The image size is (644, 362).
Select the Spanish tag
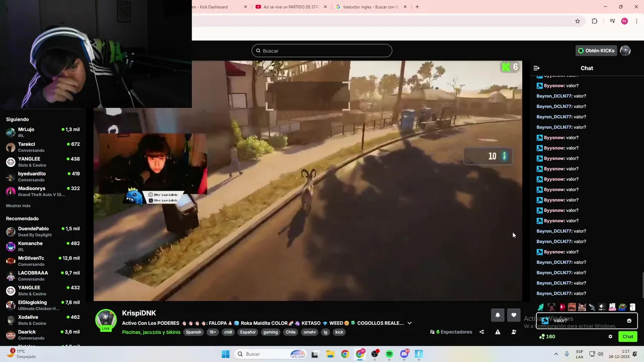pyautogui.click(x=194, y=332)
